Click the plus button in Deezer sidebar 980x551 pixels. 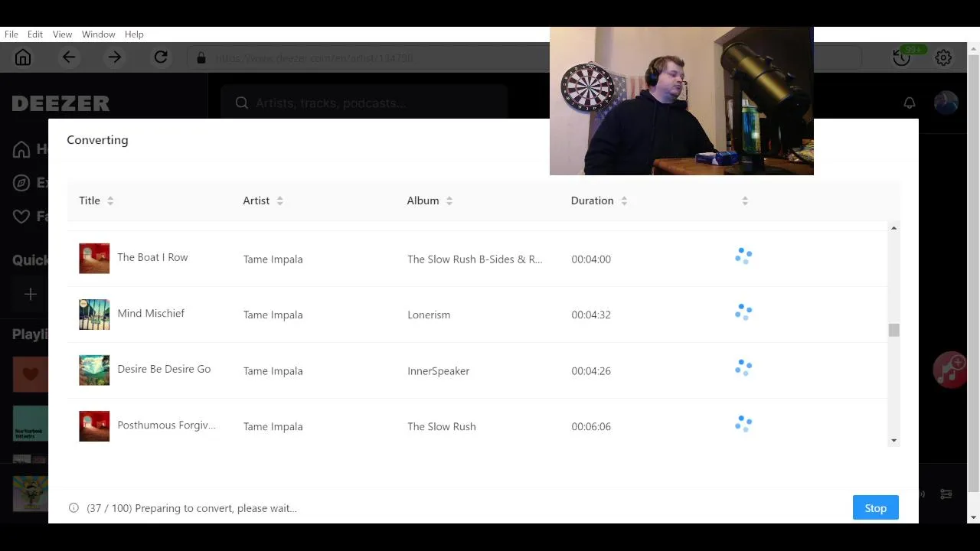31,294
